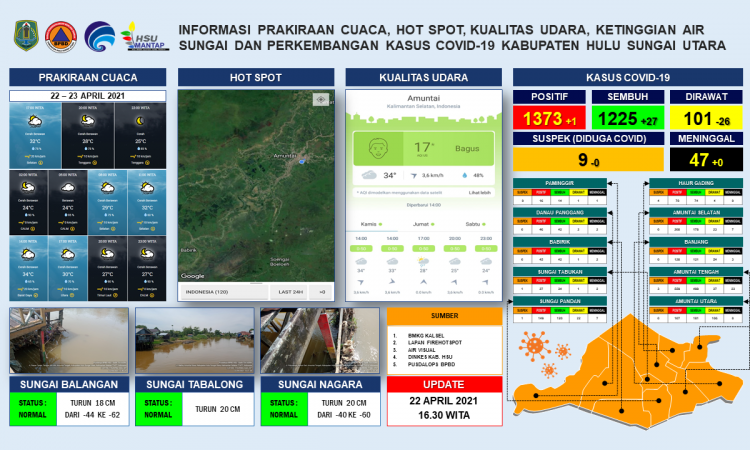Click the BPBD orange triangle logo
Viewport: 750px width, 450px height.
[x=63, y=34]
